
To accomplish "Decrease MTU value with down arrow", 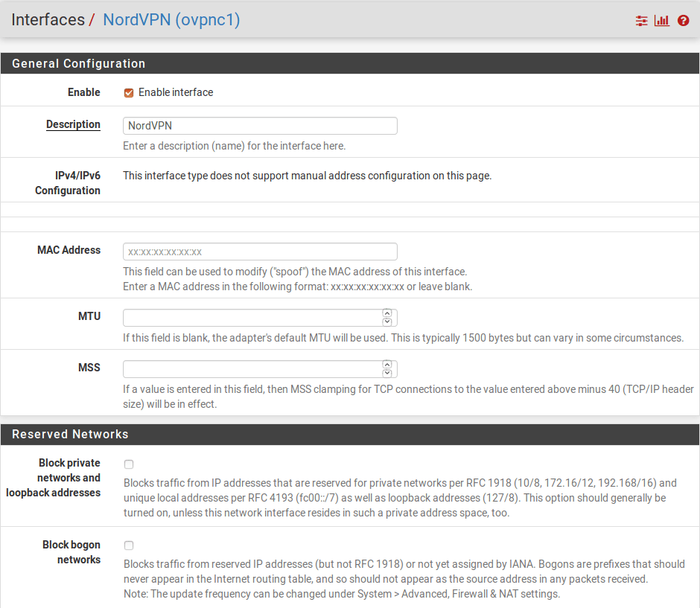I will (x=386, y=322).
